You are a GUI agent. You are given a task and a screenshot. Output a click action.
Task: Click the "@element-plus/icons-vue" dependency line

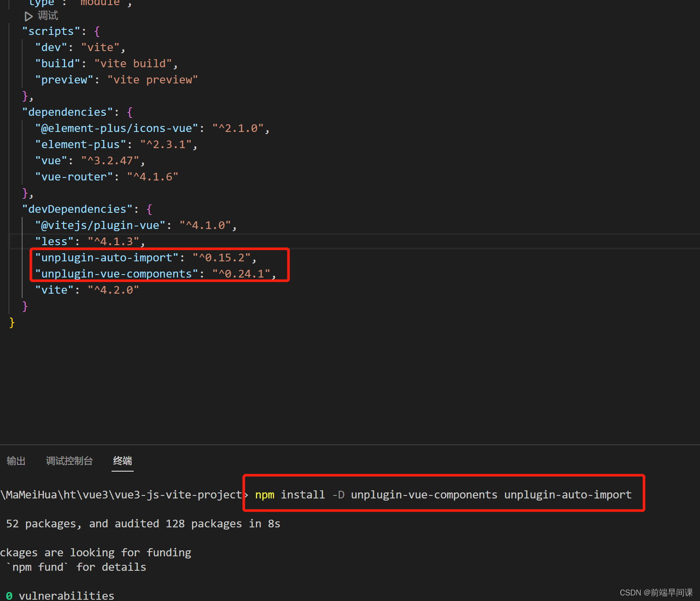pyautogui.click(x=152, y=129)
